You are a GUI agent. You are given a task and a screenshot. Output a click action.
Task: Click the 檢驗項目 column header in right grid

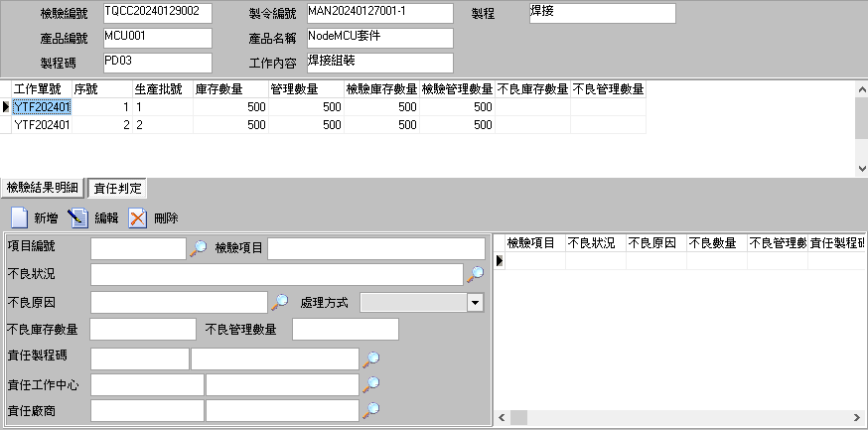click(x=535, y=243)
